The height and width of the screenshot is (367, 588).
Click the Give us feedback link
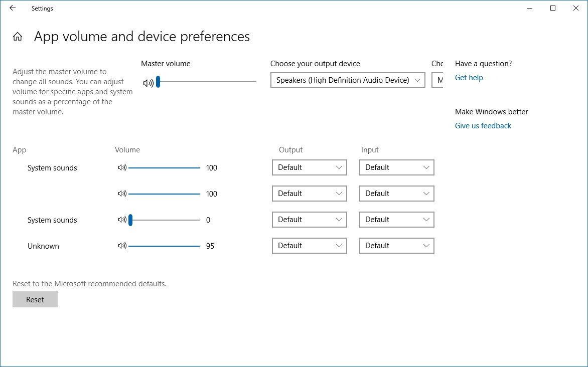tap(483, 125)
